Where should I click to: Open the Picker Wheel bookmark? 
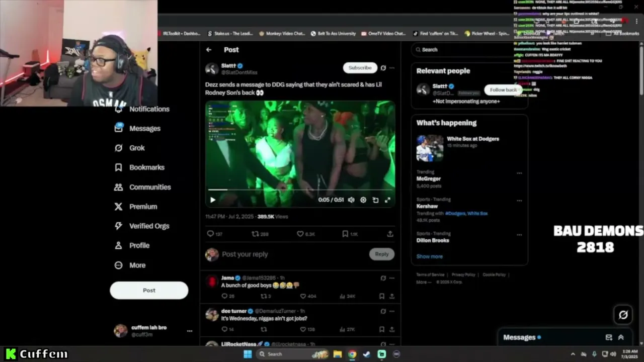point(487,34)
